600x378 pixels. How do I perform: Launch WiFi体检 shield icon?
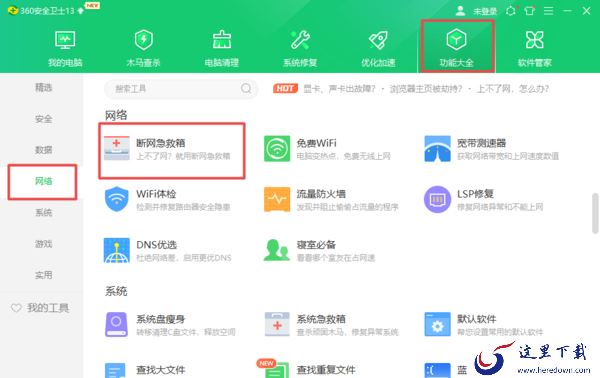(x=117, y=199)
